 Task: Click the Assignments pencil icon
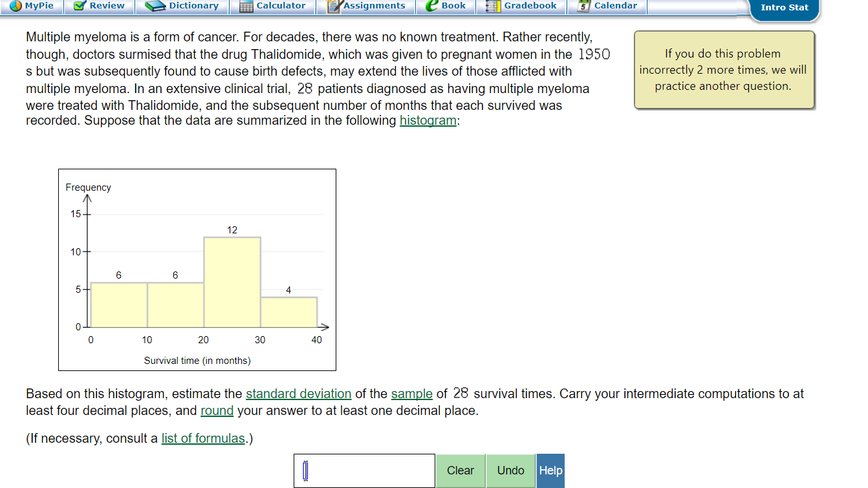334,6
